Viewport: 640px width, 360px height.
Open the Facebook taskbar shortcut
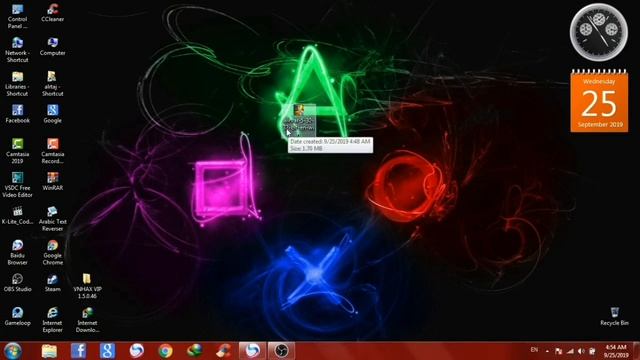tap(78, 351)
